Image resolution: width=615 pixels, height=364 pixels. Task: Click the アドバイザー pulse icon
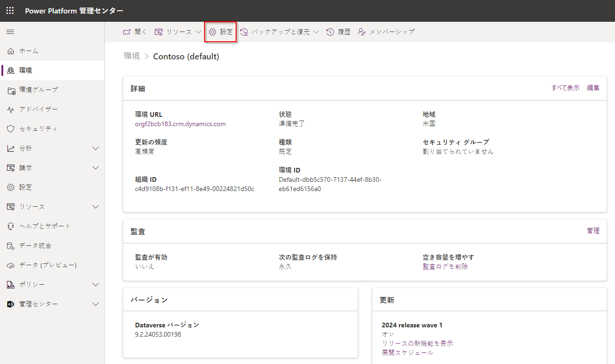click(x=11, y=109)
